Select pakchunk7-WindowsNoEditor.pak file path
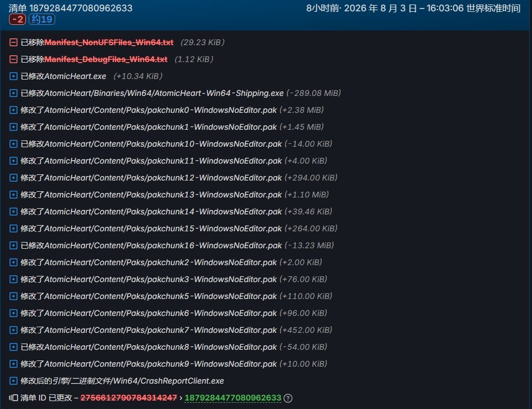The image size is (532, 409). click(161, 330)
